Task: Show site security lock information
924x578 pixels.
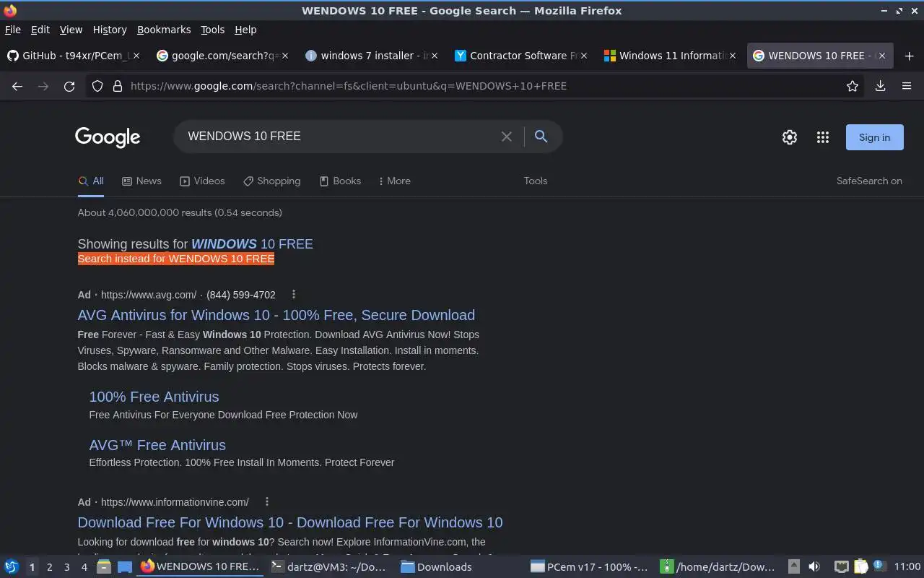Action: 117,86
